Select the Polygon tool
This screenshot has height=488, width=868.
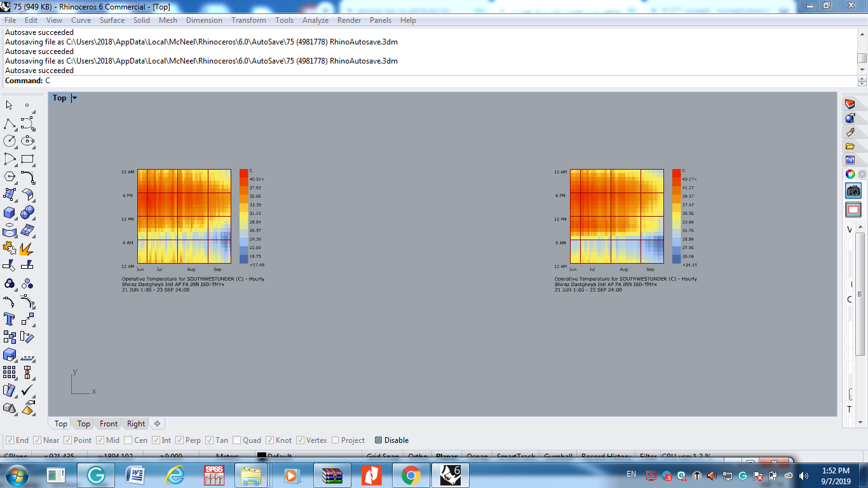pyautogui.click(x=10, y=177)
